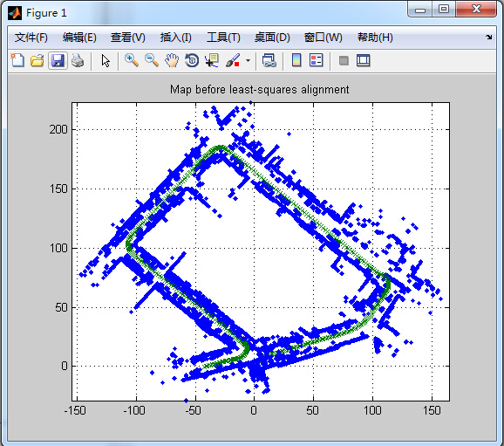This screenshot has height=446, width=504.
Task: Select the Edit Plot arrow tool
Action: (106, 60)
